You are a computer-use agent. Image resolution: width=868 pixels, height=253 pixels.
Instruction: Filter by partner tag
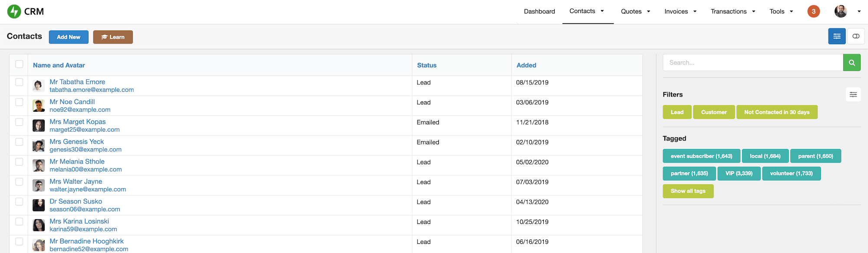point(689,173)
